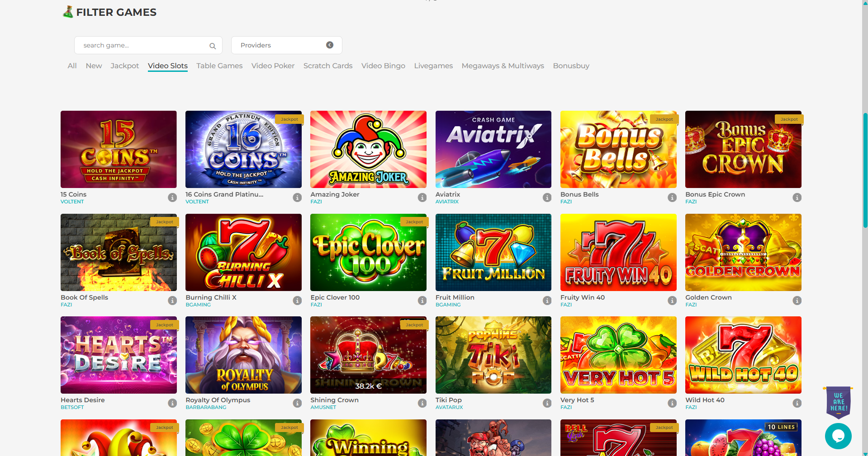Open the live chat bubble icon
This screenshot has width=868, height=456.
point(838,436)
